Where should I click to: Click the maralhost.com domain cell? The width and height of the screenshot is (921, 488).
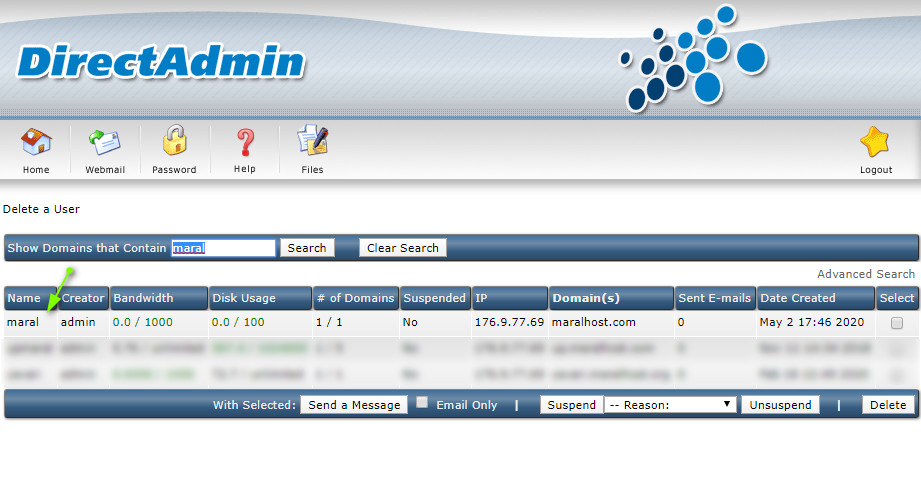point(593,322)
